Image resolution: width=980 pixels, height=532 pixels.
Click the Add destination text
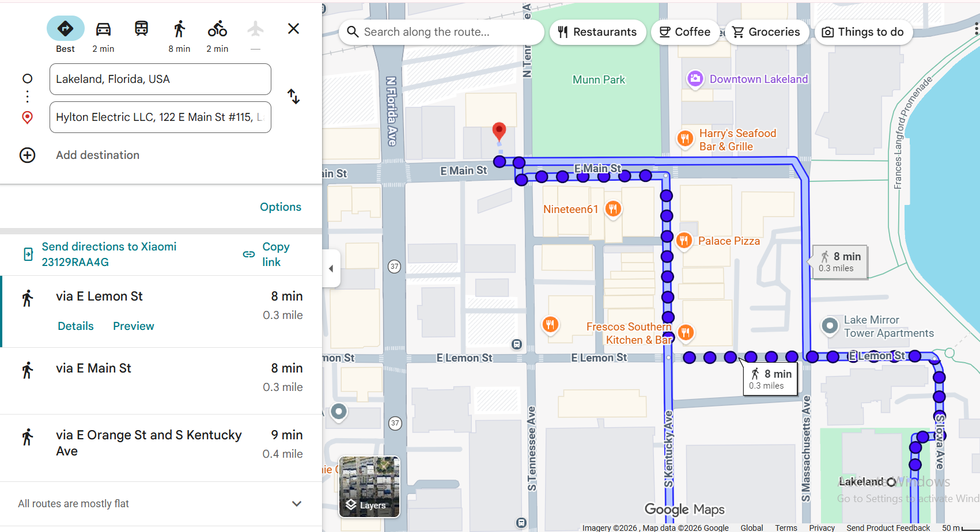point(97,155)
